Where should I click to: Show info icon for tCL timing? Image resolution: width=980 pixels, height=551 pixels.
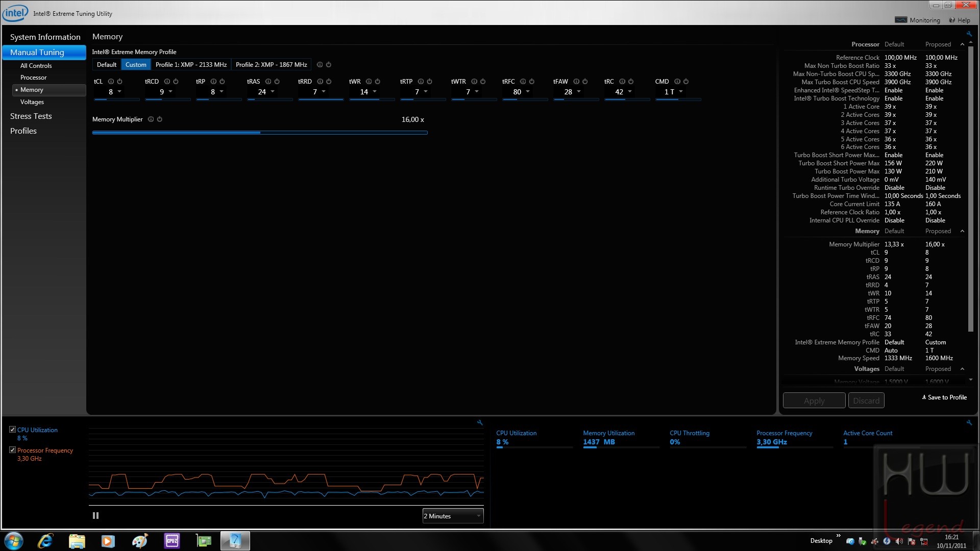[111, 82]
